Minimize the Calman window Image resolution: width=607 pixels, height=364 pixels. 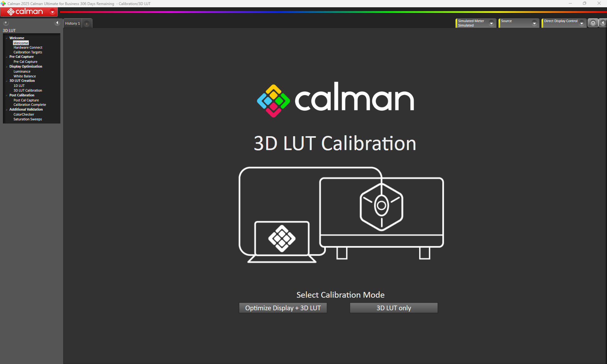coord(570,3)
